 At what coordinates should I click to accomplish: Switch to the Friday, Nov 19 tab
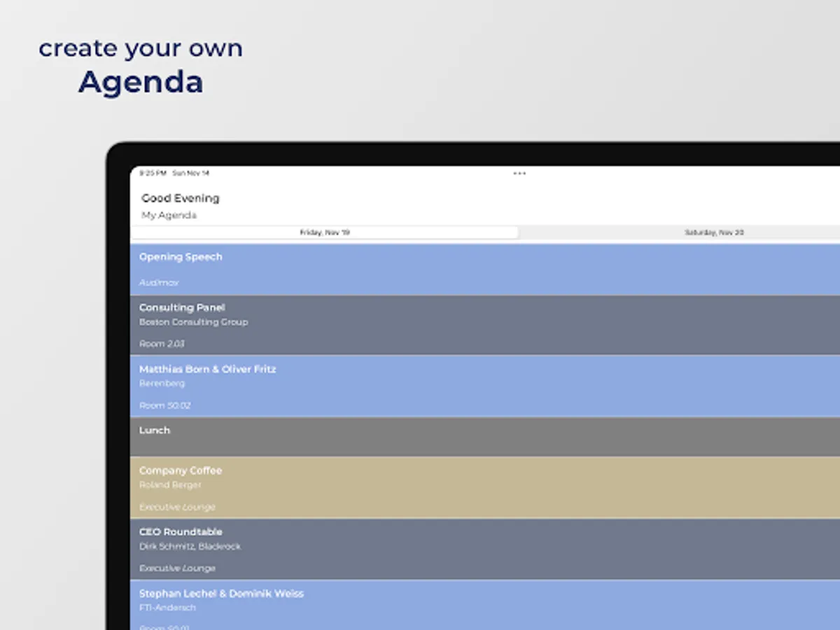tap(325, 232)
